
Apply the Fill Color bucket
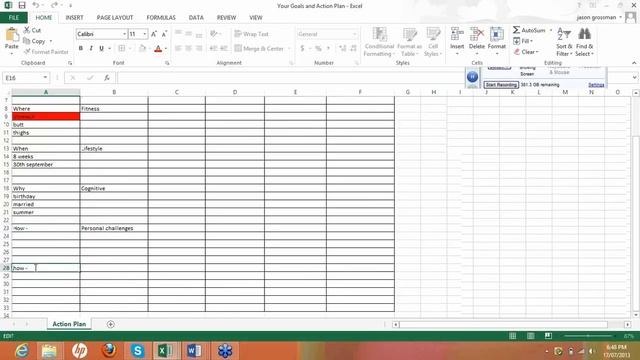[142, 49]
